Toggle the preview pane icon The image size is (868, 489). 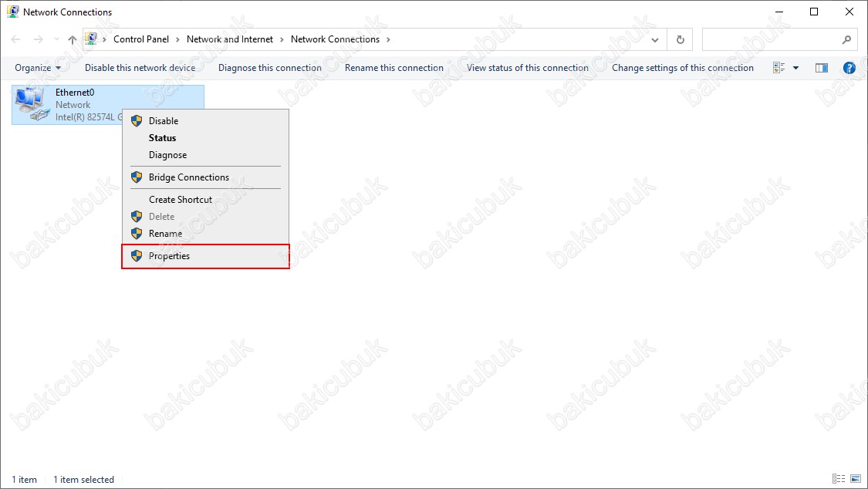[822, 68]
